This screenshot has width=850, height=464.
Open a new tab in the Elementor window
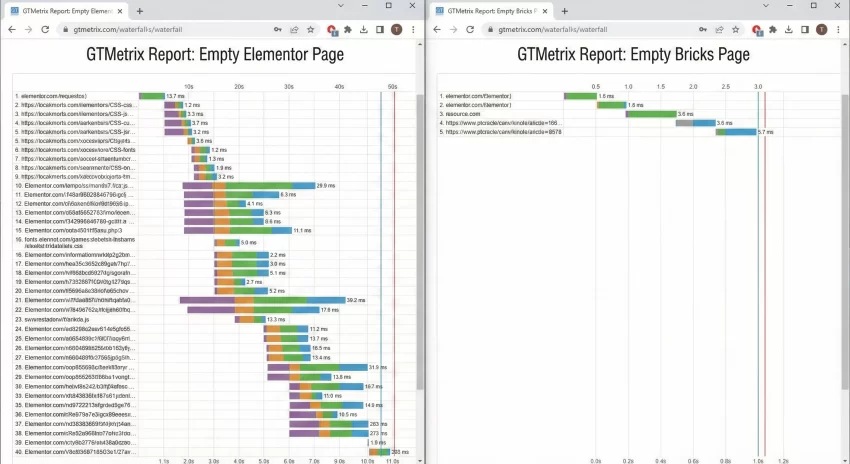click(140, 11)
